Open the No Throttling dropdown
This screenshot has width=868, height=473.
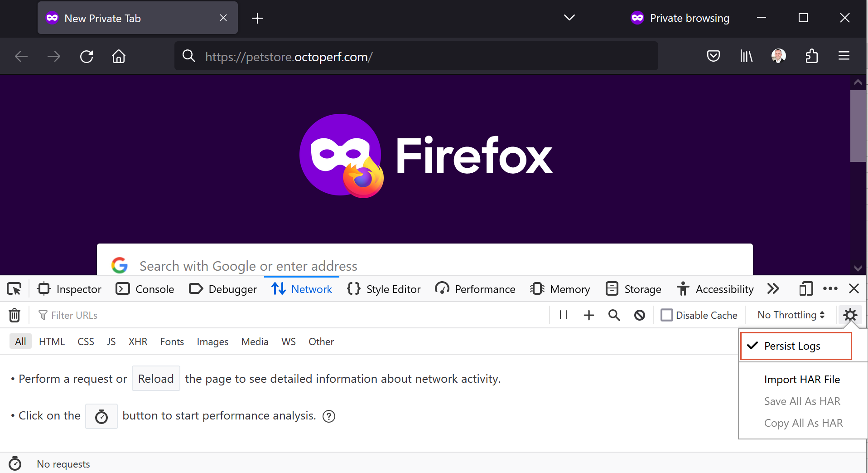click(791, 315)
